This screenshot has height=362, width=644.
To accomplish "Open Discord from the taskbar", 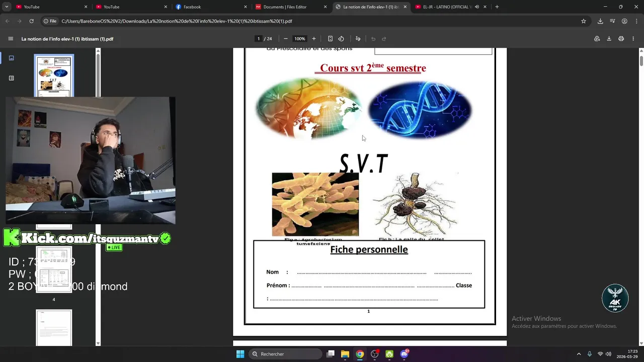I will pos(404,354).
